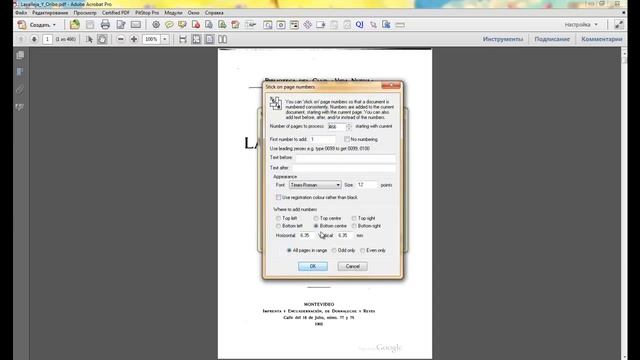The image size is (640, 360).
Task: Click the Create PDF icon beside Создать
Action: coord(22,25)
